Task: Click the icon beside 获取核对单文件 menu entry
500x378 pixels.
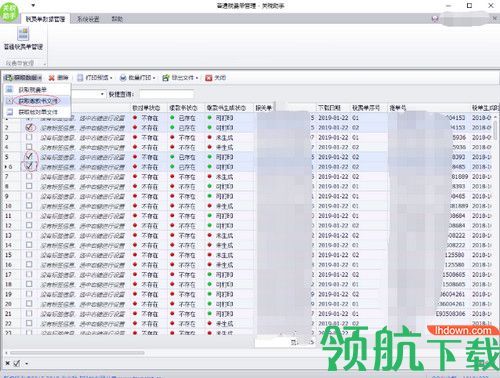Action: (10, 112)
